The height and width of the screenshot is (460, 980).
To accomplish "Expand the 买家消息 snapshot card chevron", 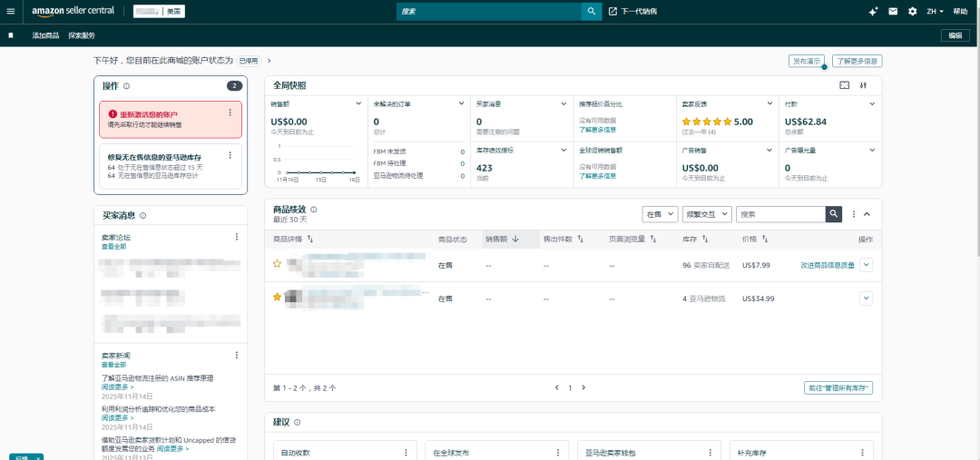I will [x=564, y=103].
